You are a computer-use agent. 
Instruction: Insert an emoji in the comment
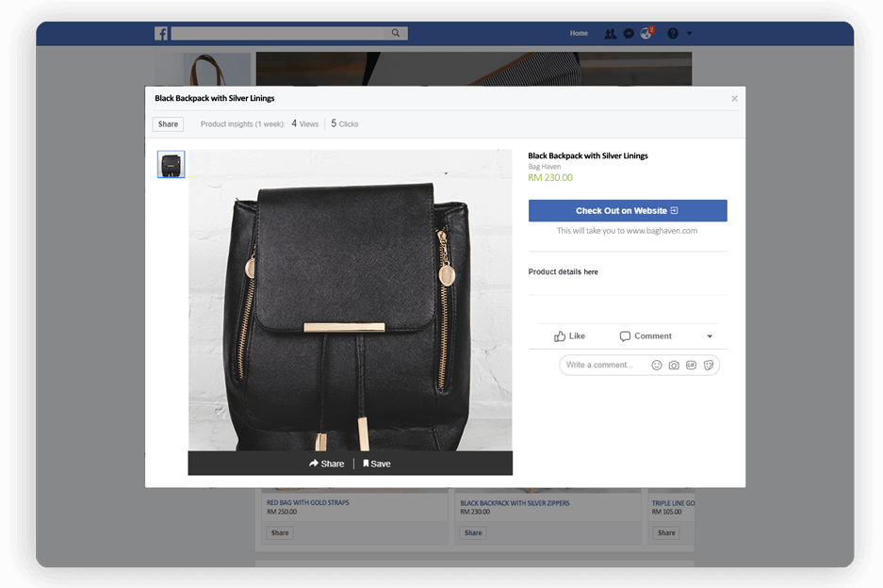657,365
